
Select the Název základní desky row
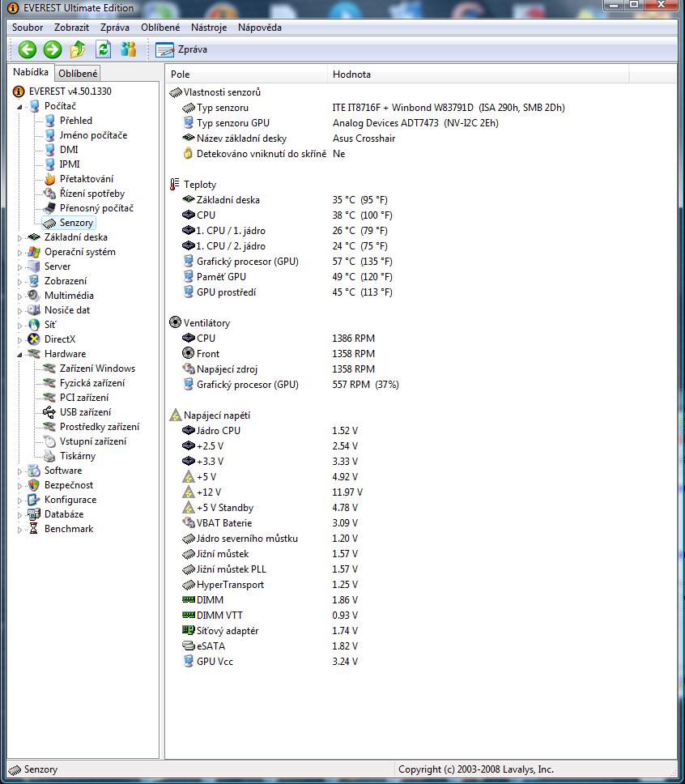288,138
